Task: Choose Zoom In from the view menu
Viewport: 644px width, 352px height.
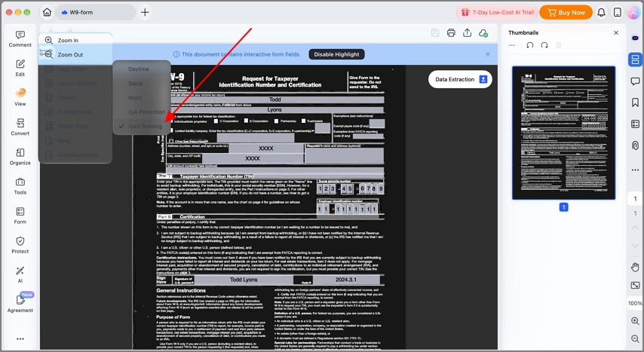Action: 75,40
